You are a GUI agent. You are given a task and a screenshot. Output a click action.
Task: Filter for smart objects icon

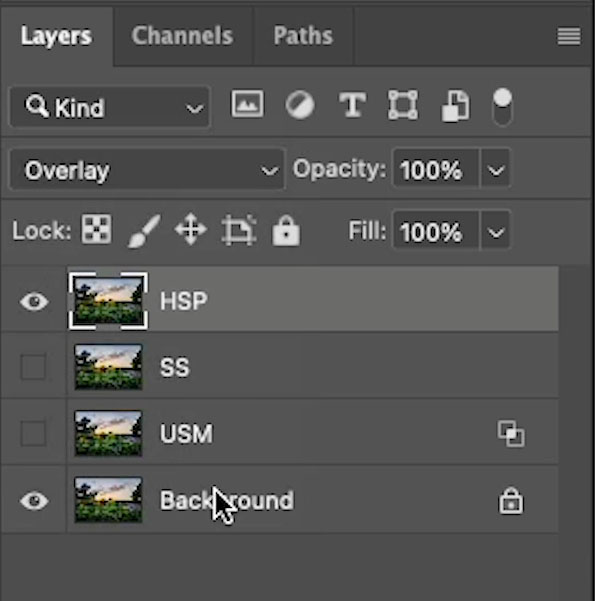point(455,106)
